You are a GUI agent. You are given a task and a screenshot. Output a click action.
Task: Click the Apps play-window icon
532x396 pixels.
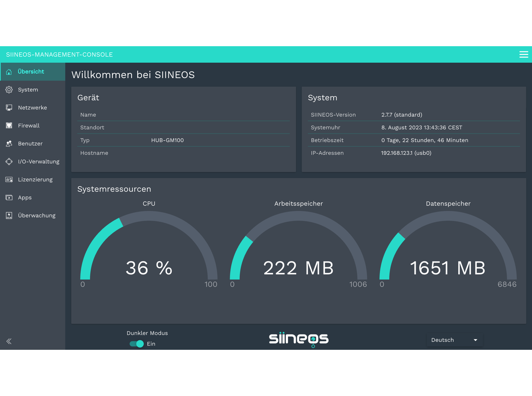(9, 198)
